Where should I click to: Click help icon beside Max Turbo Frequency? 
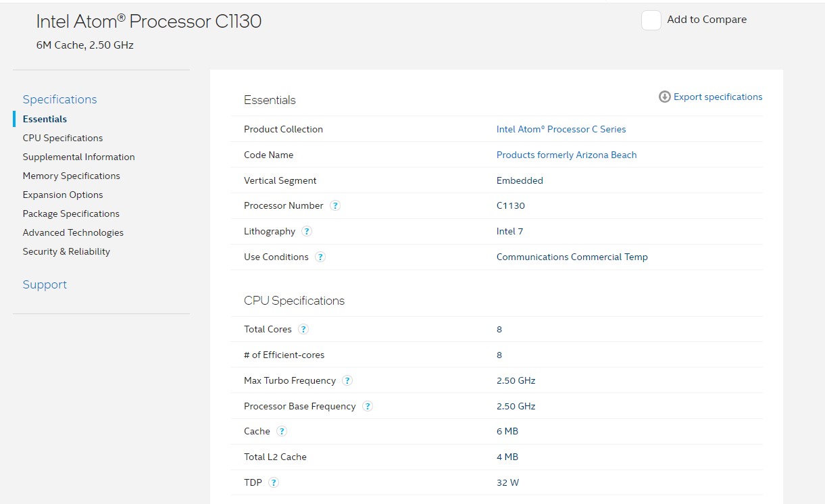click(x=347, y=380)
